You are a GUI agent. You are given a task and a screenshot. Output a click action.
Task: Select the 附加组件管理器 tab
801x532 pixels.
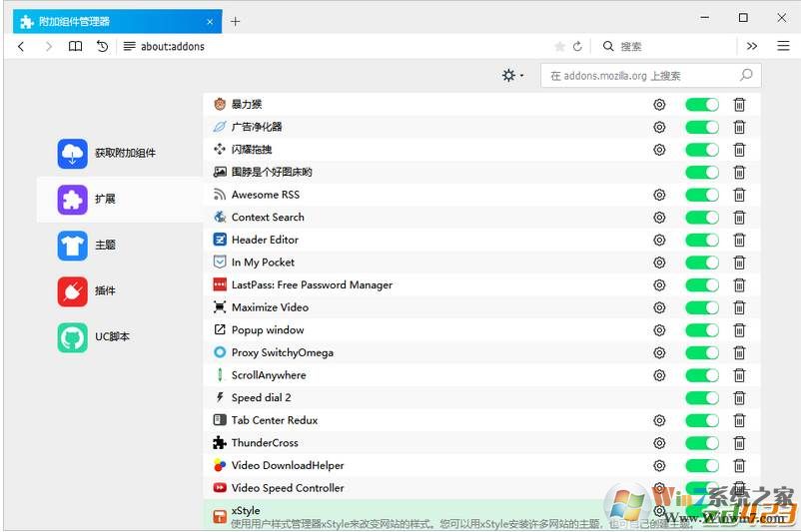pos(117,21)
